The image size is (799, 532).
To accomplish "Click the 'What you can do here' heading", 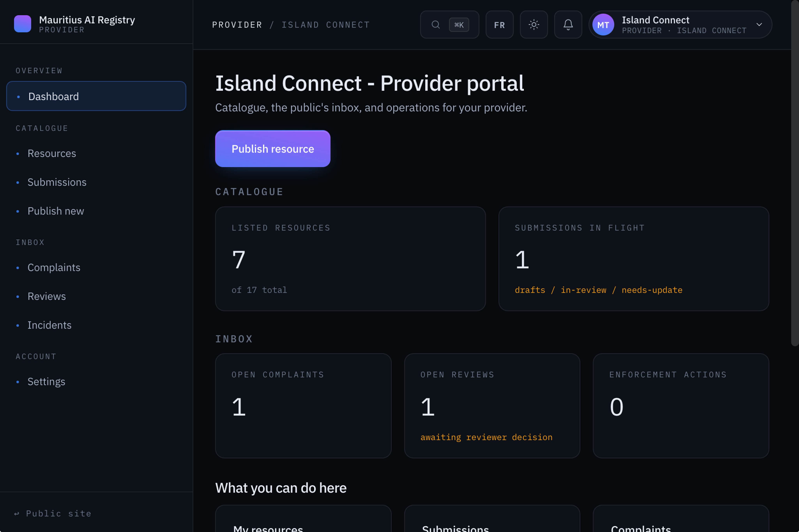I will pyautogui.click(x=280, y=488).
